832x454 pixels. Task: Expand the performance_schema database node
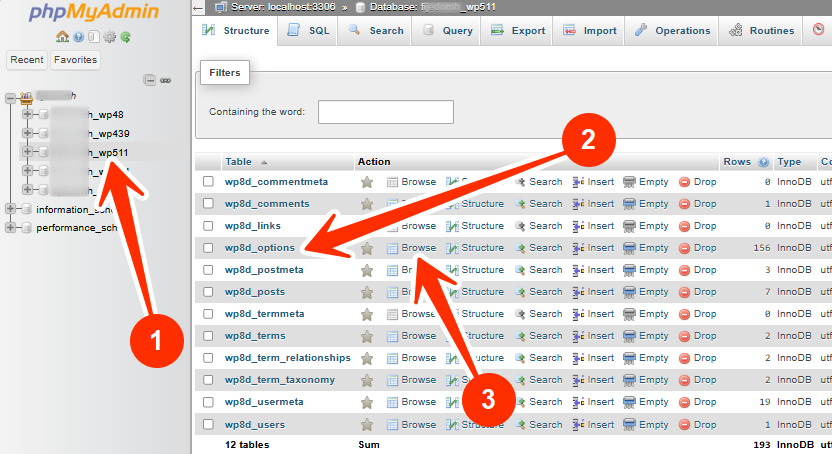tap(10, 228)
